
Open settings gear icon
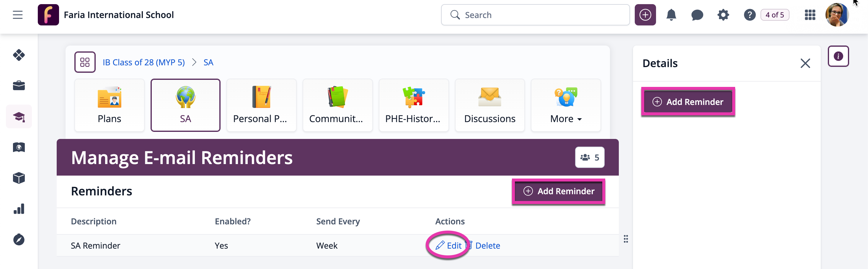[723, 15]
